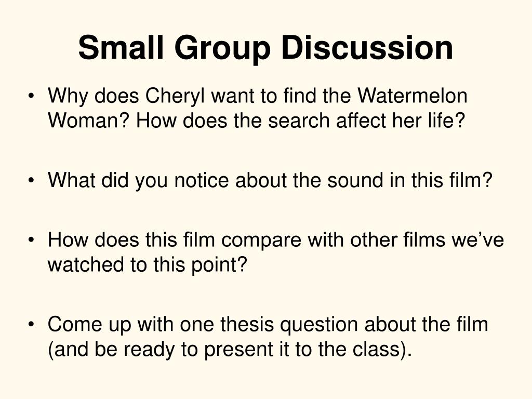Viewport: 532px width, 399px height.
Task: Click the bullet before the sound question
Action: coord(31,180)
